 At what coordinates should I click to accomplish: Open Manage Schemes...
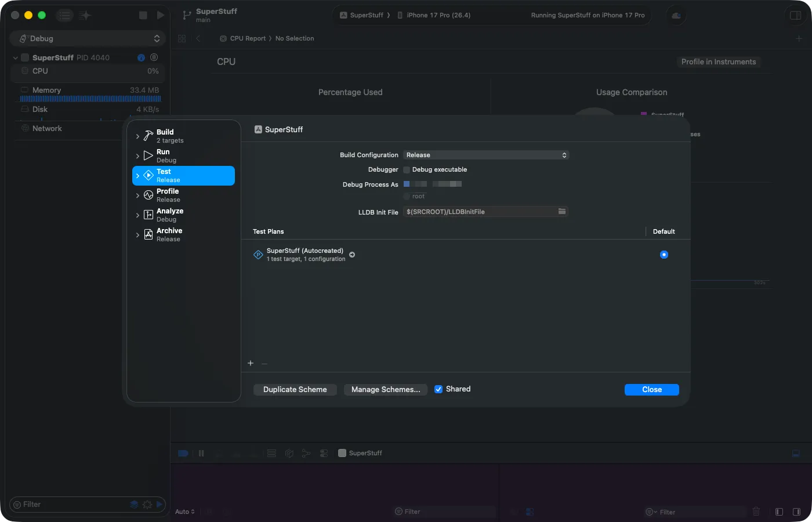click(x=385, y=389)
